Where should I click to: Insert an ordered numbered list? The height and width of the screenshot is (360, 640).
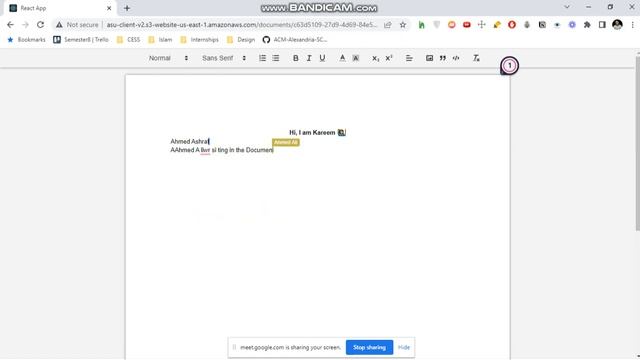(262, 58)
